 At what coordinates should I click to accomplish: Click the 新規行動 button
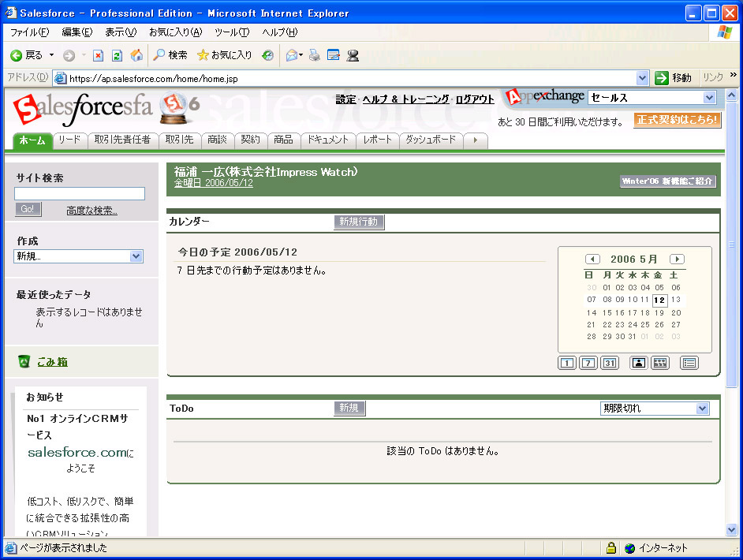click(359, 222)
